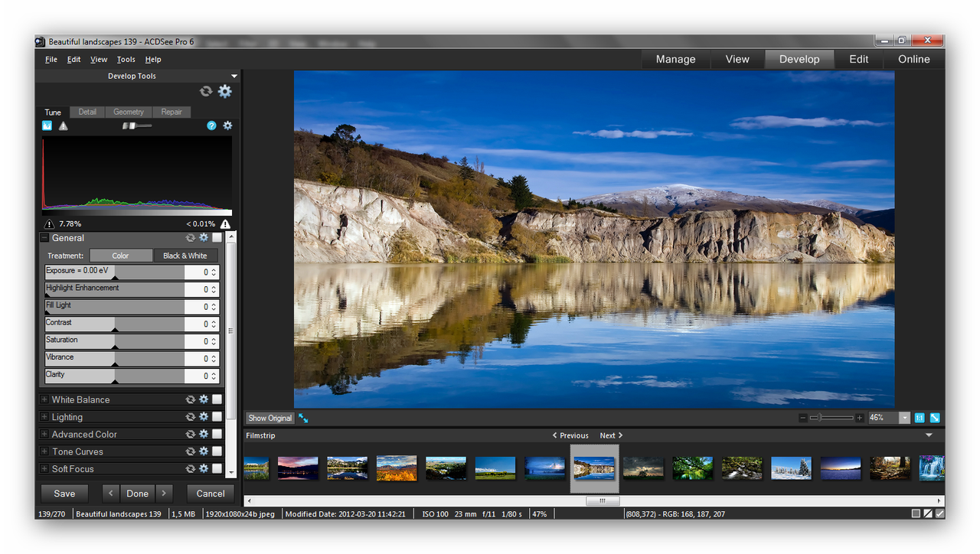Open the File menu
980x554 pixels.
click(x=51, y=59)
